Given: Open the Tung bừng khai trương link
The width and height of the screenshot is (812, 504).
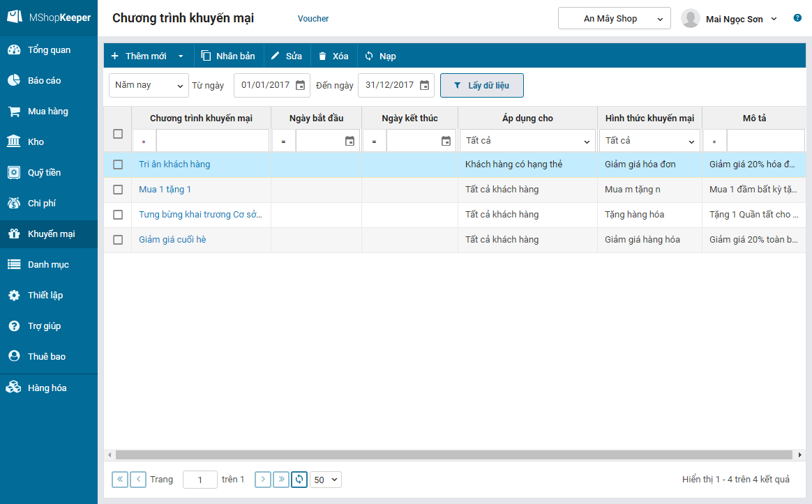Looking at the screenshot, I should pyautogui.click(x=200, y=215).
